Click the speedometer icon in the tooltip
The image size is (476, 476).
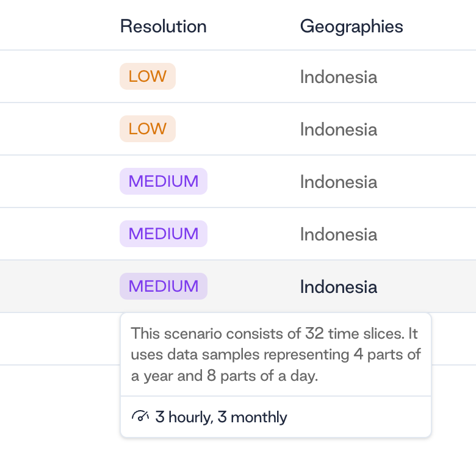(x=140, y=416)
